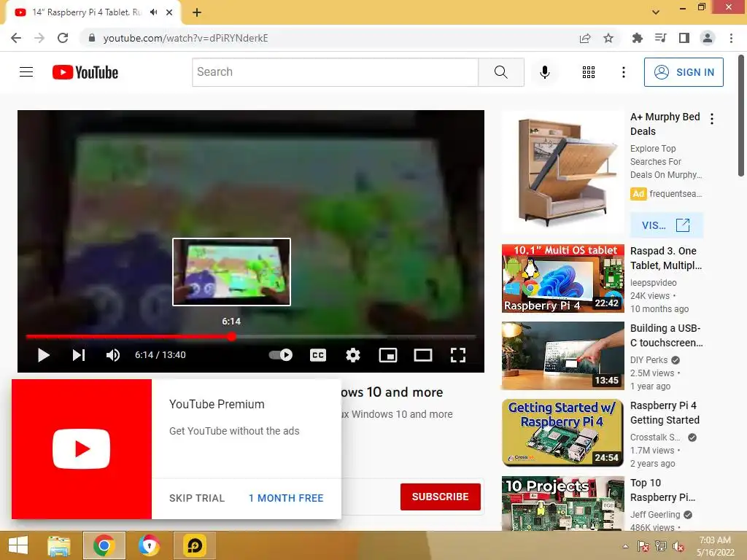This screenshot has width=747, height=560.
Task: Skip to the next video
Action: point(79,355)
